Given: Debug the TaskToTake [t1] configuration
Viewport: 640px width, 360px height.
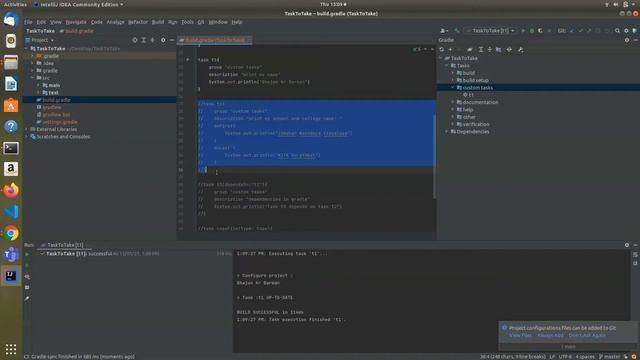Looking at the screenshot, I should [531, 31].
